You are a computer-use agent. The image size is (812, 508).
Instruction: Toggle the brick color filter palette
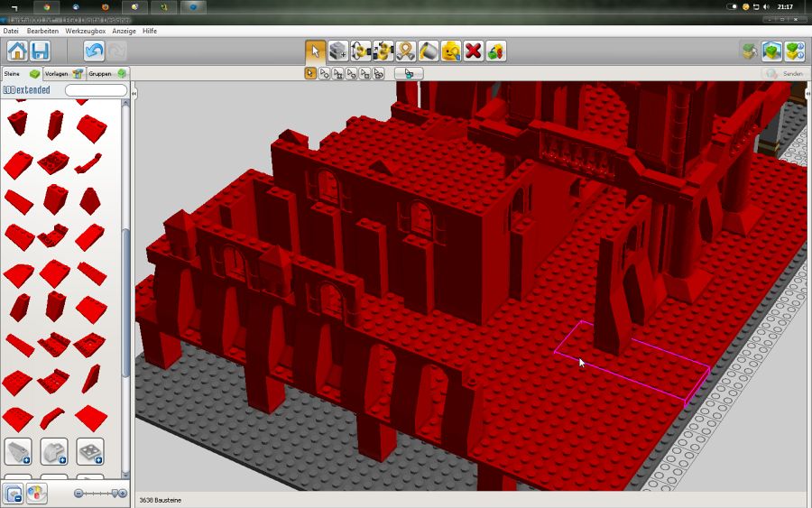point(37,494)
